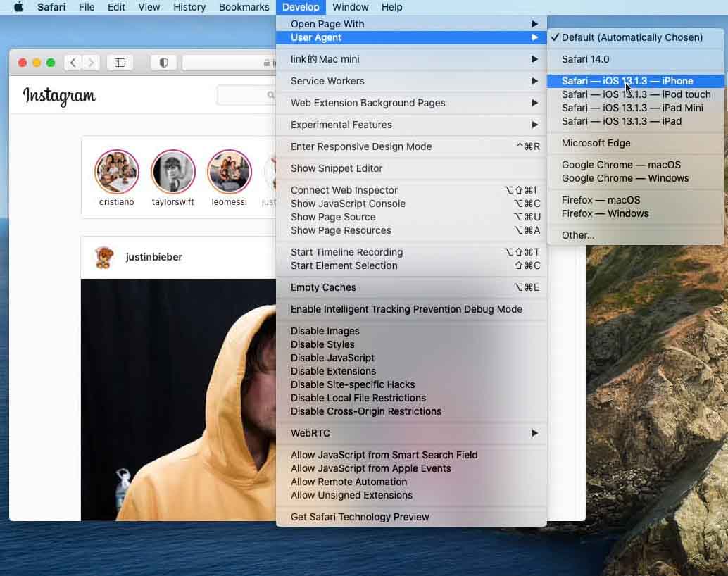Toggle Allow JavaScript from Apple Events
This screenshot has width=728, height=576.
pyautogui.click(x=411, y=469)
